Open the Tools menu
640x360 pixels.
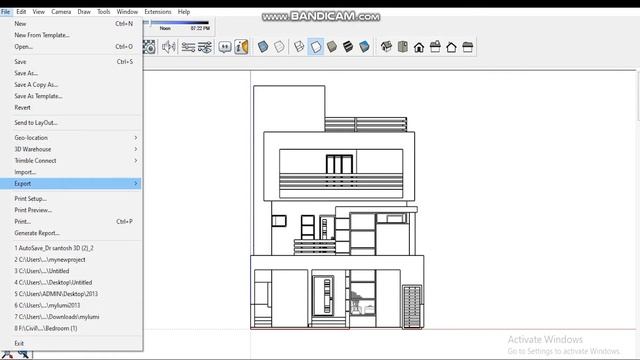104,12
